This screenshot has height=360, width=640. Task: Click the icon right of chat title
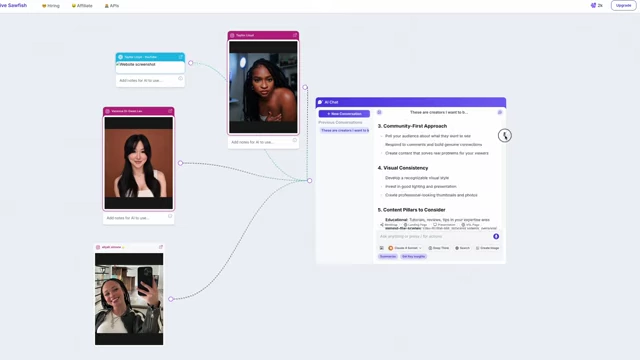500,112
